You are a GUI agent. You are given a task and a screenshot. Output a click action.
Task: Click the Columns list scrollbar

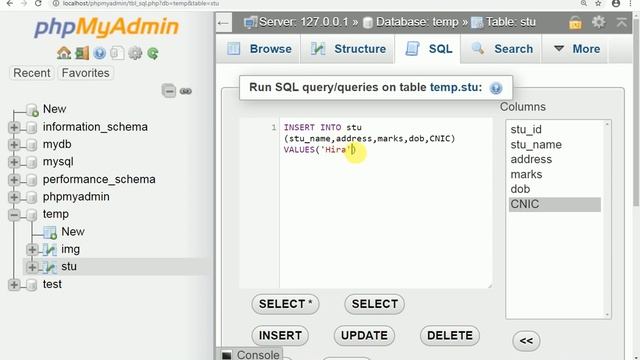click(x=607, y=219)
